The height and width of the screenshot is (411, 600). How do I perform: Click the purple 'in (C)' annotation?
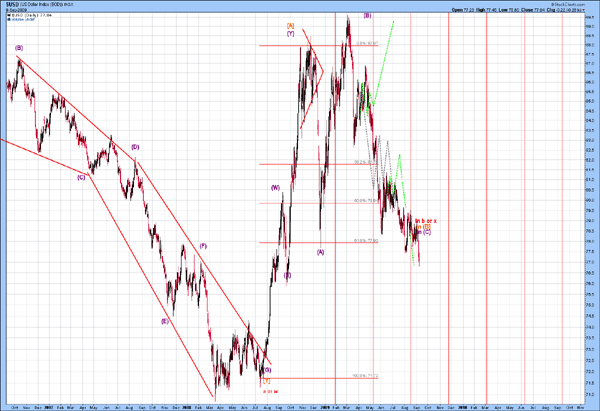pos(424,232)
